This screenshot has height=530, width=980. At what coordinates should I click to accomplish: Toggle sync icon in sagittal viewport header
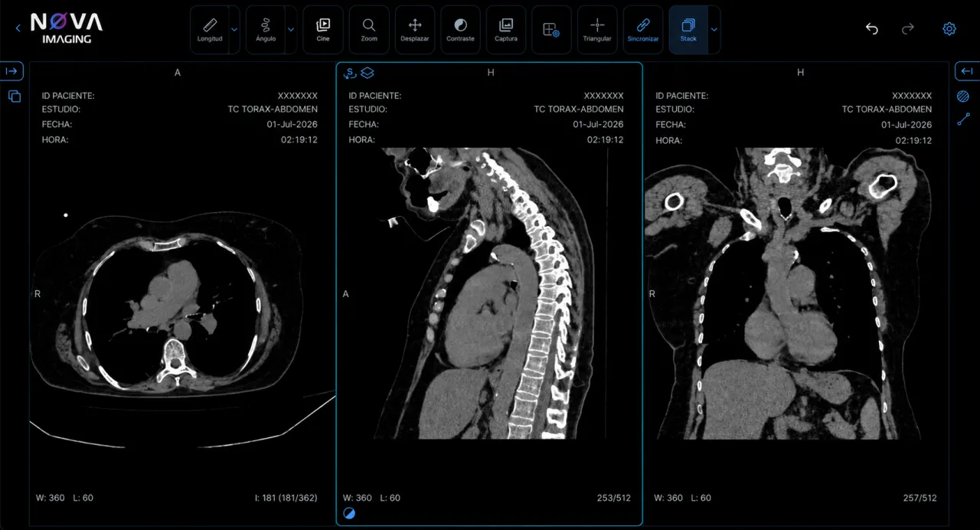point(350,73)
